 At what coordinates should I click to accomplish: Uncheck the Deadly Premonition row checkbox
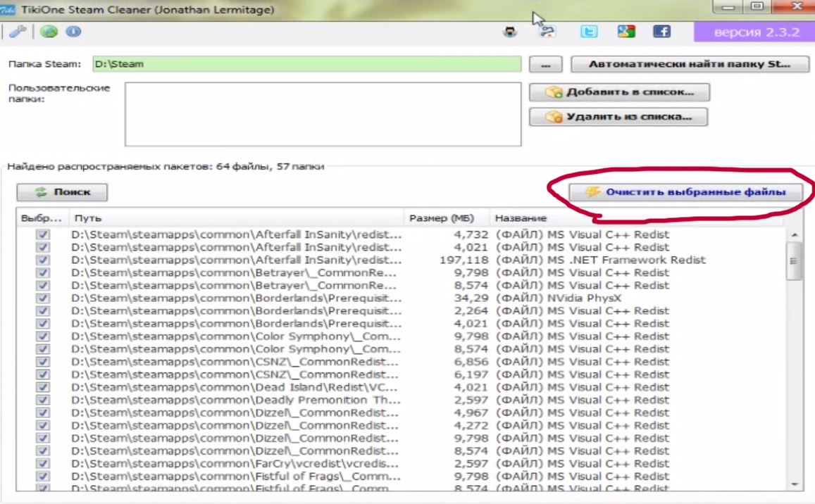[x=43, y=400]
